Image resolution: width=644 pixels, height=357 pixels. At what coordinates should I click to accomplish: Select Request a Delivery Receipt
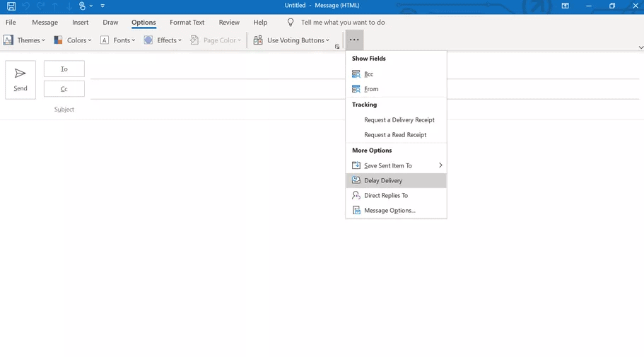pos(396,120)
